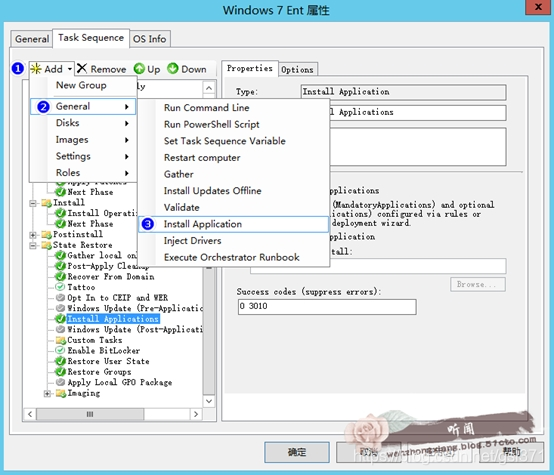This screenshot has height=475, width=554.
Task: Click Success codes input field
Action: 327,306
